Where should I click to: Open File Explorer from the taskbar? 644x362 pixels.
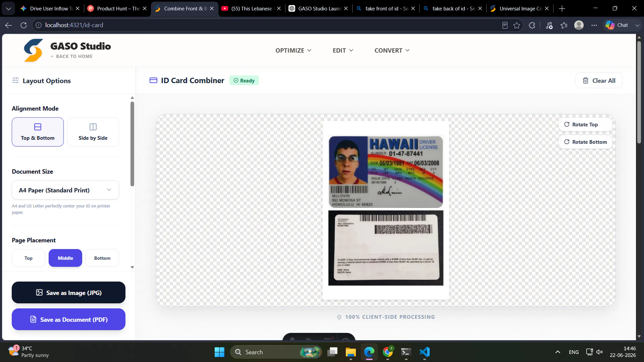pyautogui.click(x=351, y=352)
